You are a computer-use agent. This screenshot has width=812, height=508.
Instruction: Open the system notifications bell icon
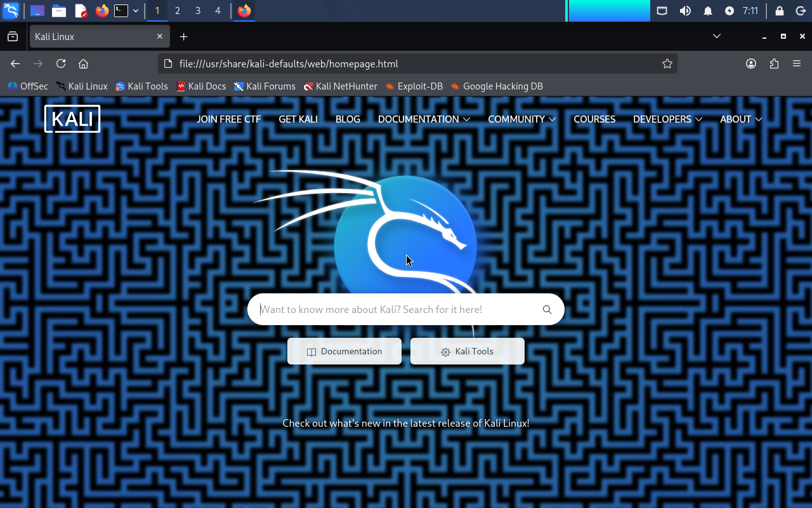tap(708, 11)
